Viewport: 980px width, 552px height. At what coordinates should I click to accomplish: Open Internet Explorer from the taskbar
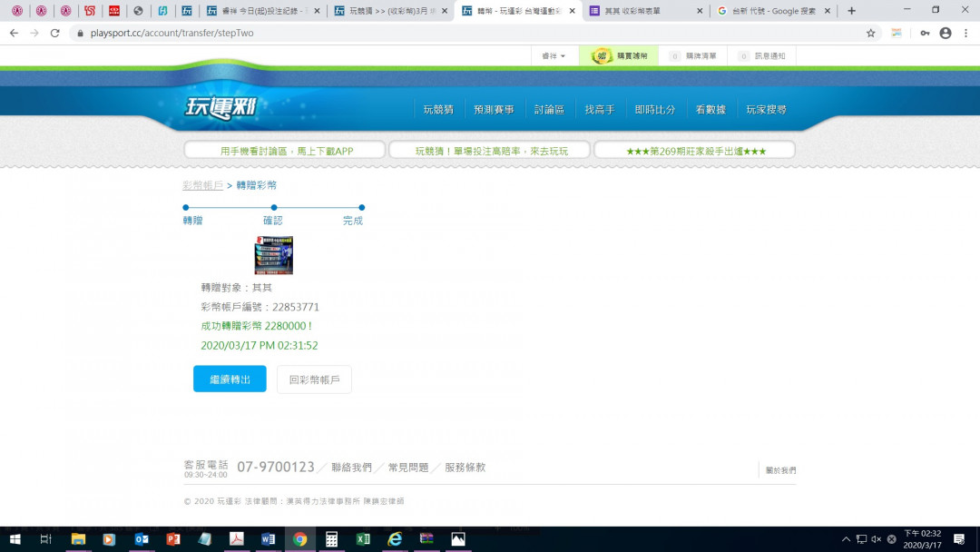[x=395, y=539]
